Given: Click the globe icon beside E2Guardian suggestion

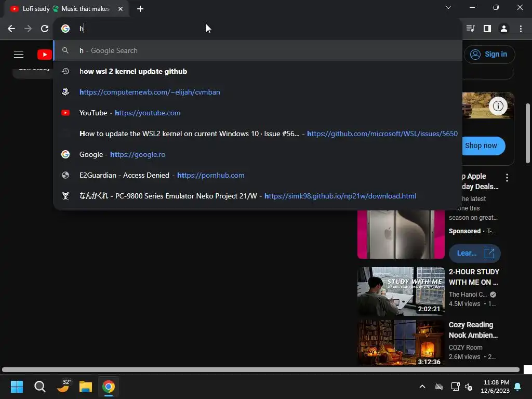Looking at the screenshot, I should point(65,175).
